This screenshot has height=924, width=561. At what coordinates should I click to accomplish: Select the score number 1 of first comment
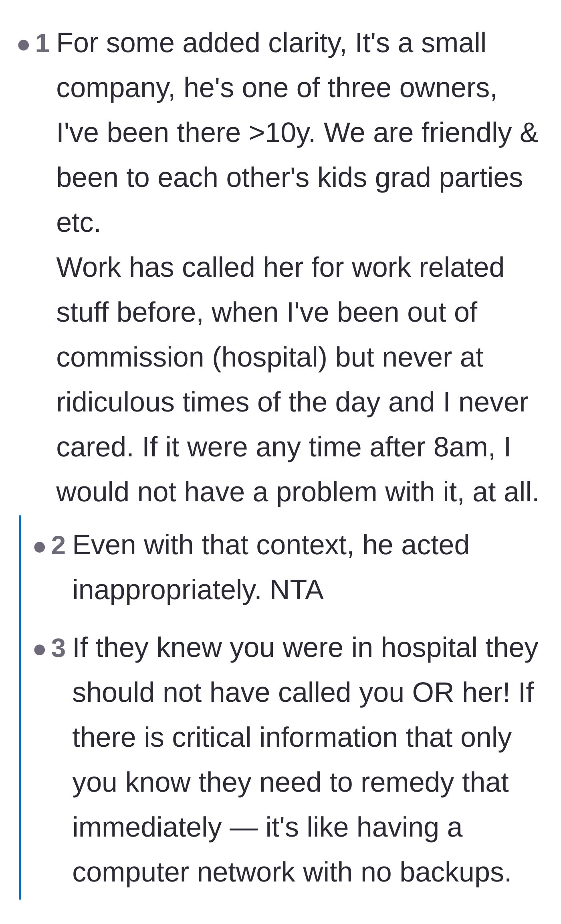coord(42,43)
